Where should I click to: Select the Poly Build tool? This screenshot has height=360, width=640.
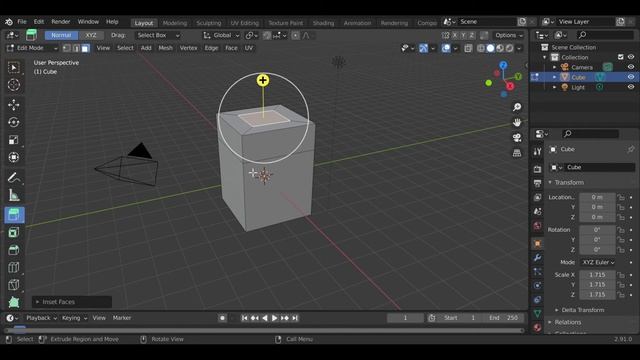(14, 302)
